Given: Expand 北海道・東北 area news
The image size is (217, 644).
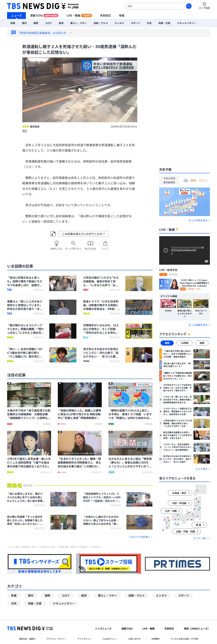Looking at the screenshot, I should pyautogui.click(x=180, y=493).
